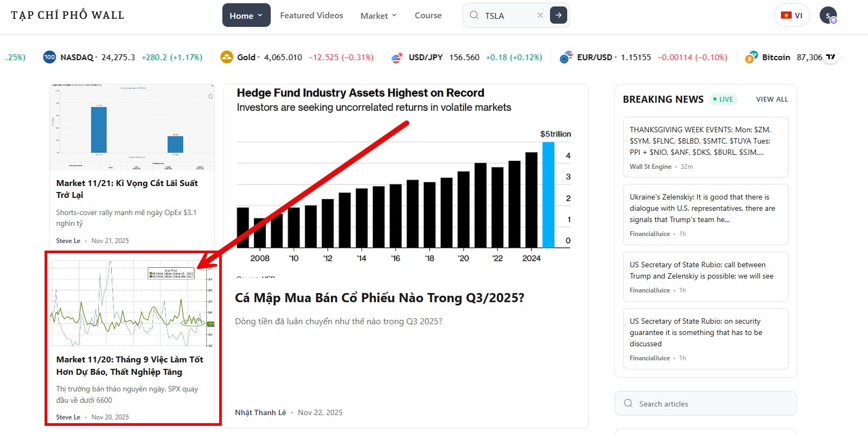Viewport: 868px width, 435px height.
Task: Click the EUR/USD currency pair icon
Action: [566, 58]
